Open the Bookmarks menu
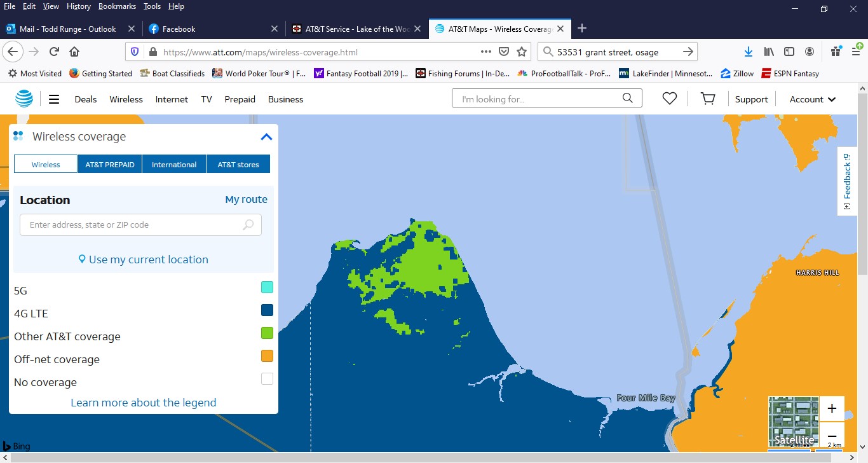868x463 pixels. pos(117,6)
